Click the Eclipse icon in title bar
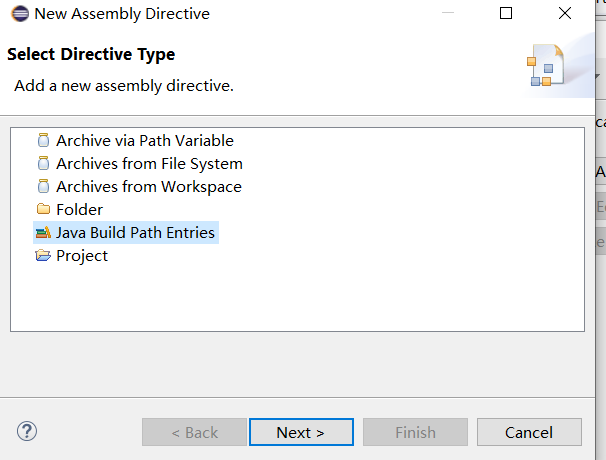The width and height of the screenshot is (606, 460). 19,14
